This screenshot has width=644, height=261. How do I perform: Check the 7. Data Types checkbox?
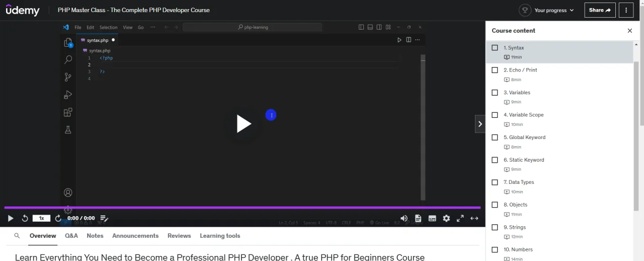pos(495,182)
